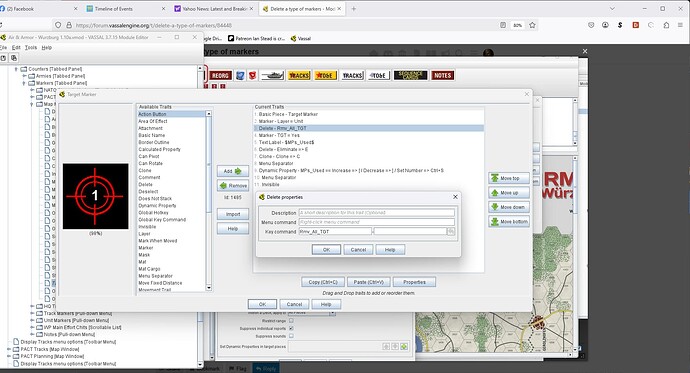Viewport: 690px width, 373px height.
Task: Click the tank icon in map toolbar
Action: 272,76
